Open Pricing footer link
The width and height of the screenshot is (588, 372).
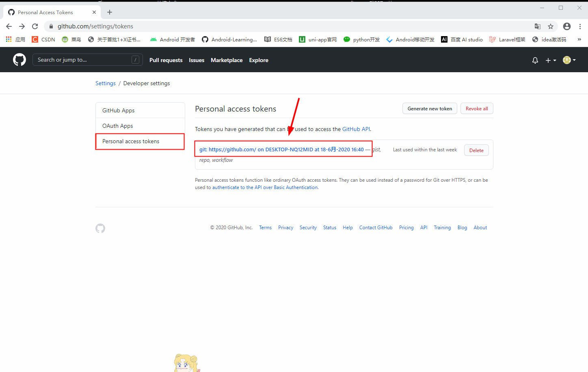point(406,228)
